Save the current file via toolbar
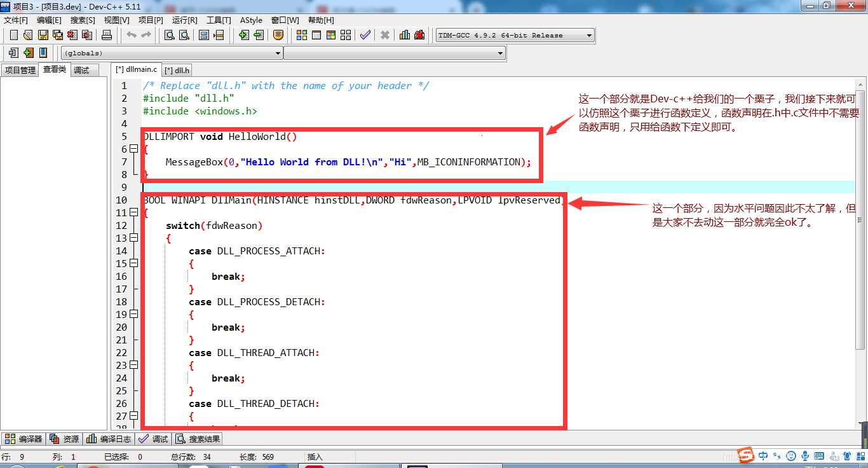 [x=43, y=35]
